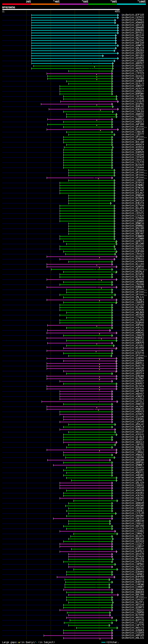Select the UniRef100_B3PX89 entry
148x644 pixels.
[133, 251]
